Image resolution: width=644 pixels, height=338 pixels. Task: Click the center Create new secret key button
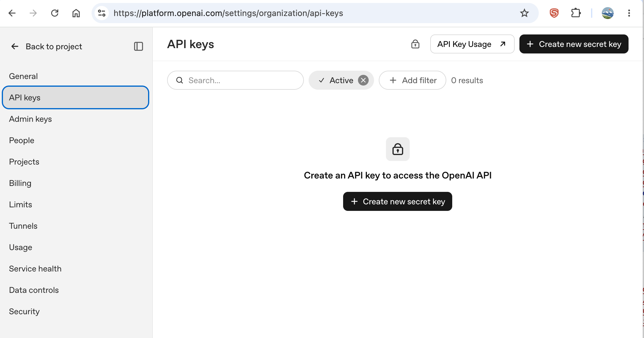tap(398, 201)
